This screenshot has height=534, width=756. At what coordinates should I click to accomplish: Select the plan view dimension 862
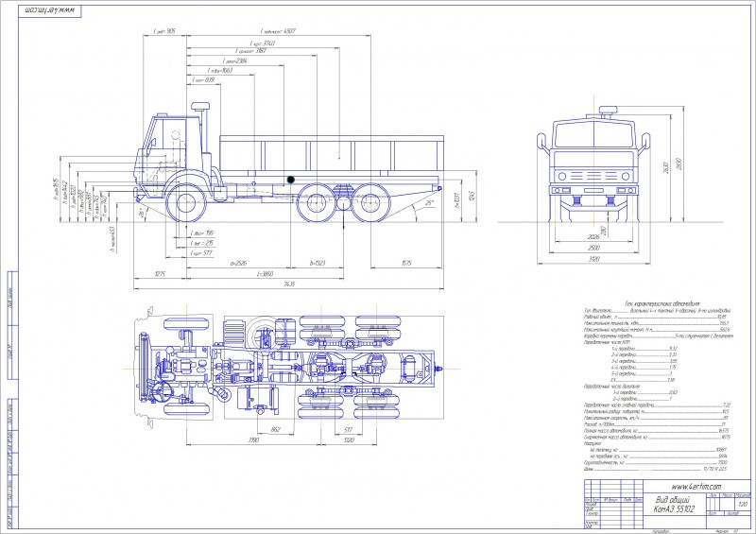pyautogui.click(x=275, y=429)
